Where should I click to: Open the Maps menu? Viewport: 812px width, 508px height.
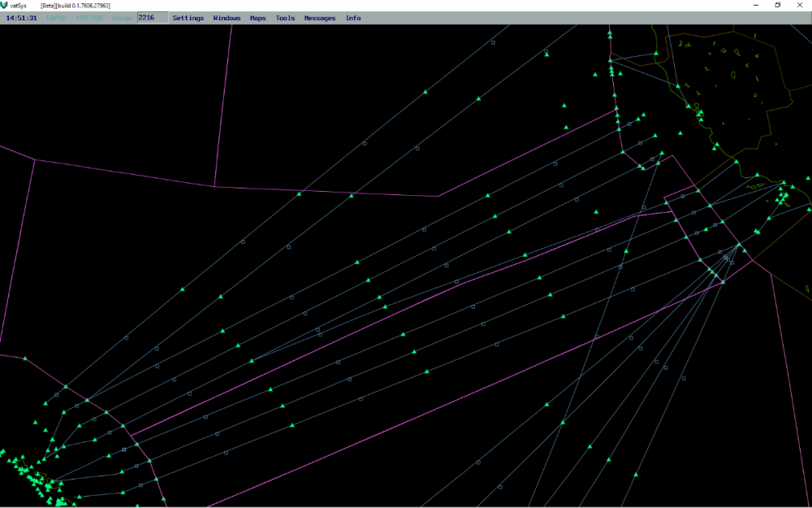point(257,18)
